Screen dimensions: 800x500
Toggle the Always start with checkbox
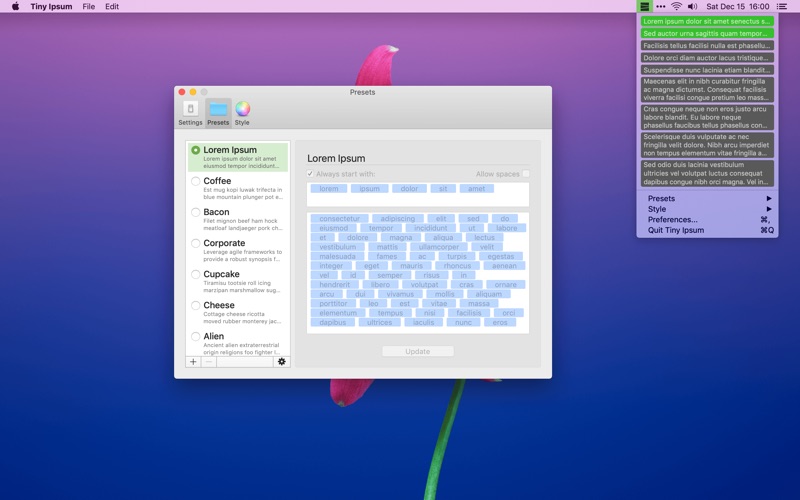pyautogui.click(x=310, y=174)
